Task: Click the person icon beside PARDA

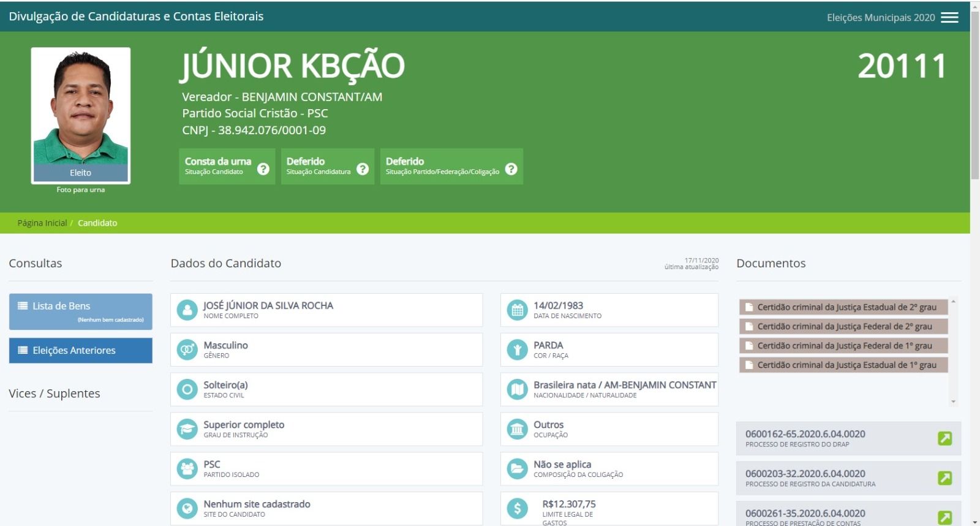Action: pyautogui.click(x=517, y=349)
